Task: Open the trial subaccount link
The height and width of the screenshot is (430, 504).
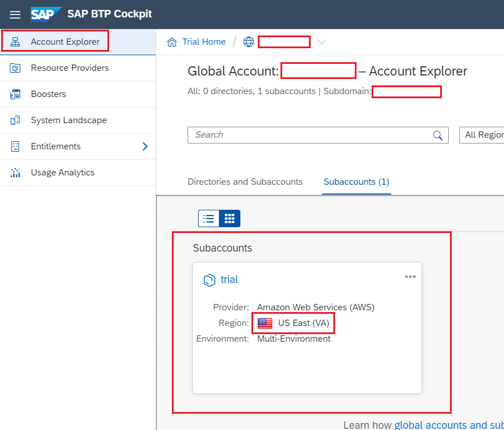Action: click(x=229, y=279)
